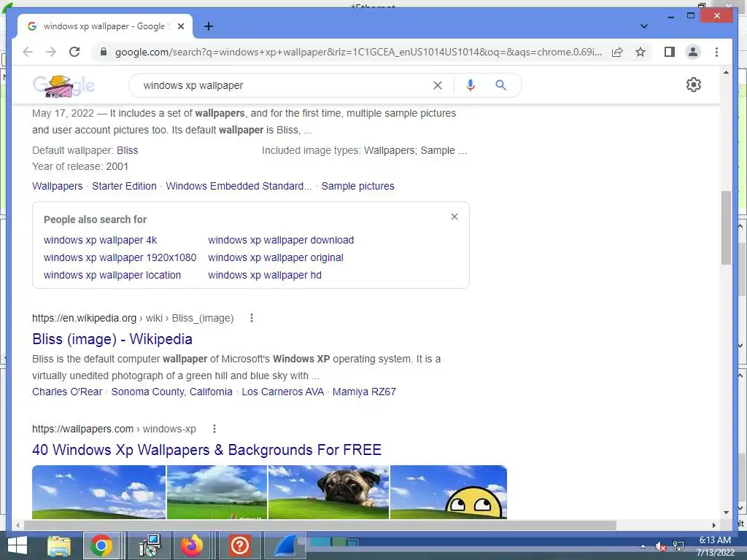Click the Chrome address bar URL
Screen dimensions: 747x560
tap(357, 52)
